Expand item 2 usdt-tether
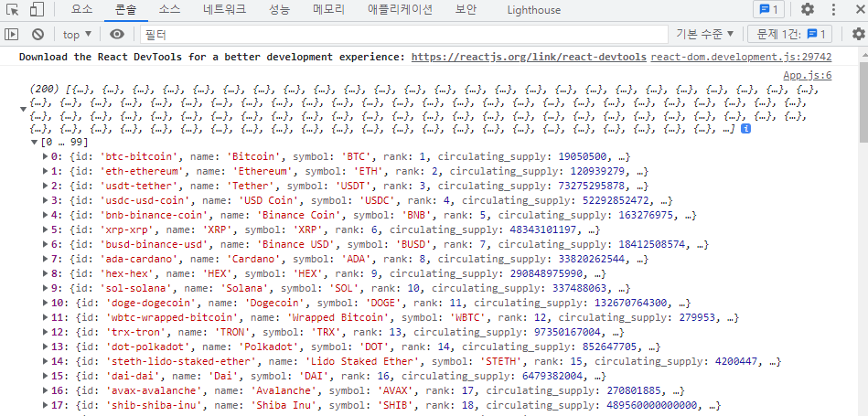 [x=46, y=186]
